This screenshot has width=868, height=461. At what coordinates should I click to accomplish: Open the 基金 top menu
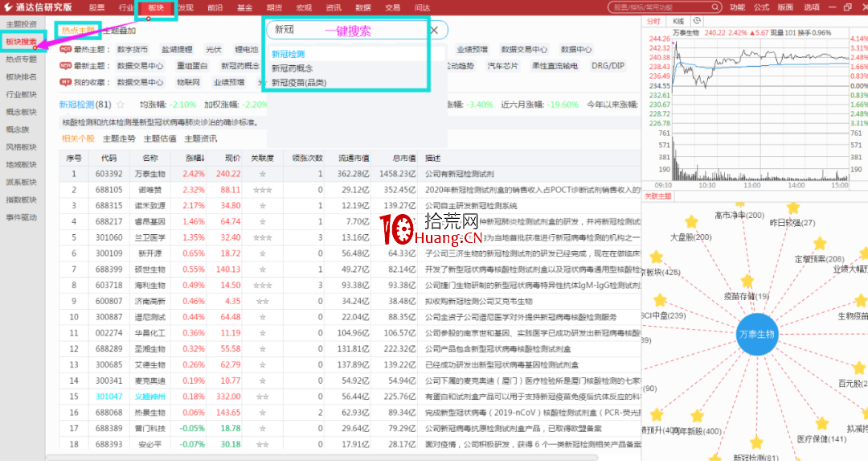click(x=244, y=8)
